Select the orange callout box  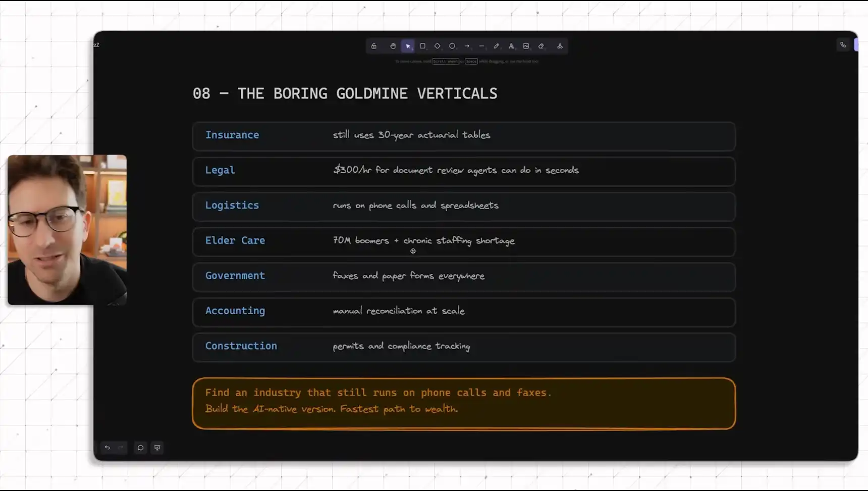coord(463,403)
